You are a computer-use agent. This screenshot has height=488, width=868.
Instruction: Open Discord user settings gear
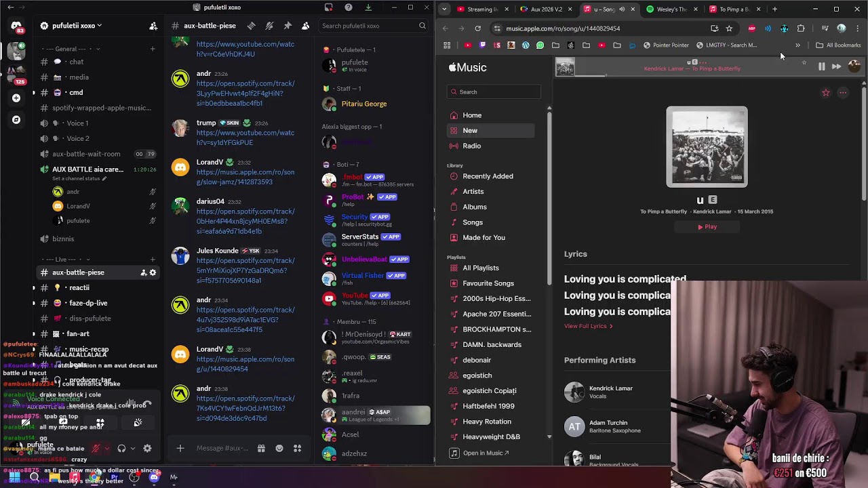pos(147,448)
